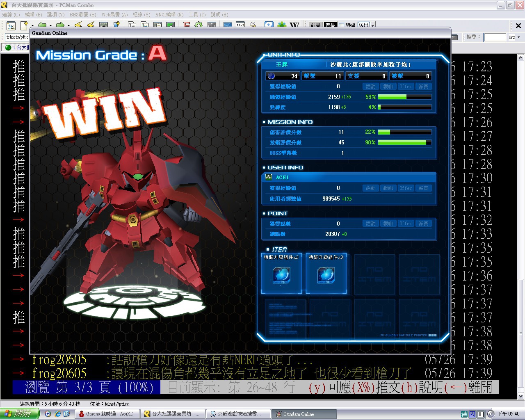Click the 網咖 tag in POINT row
This screenshot has height=420, width=525.
pos(388,224)
